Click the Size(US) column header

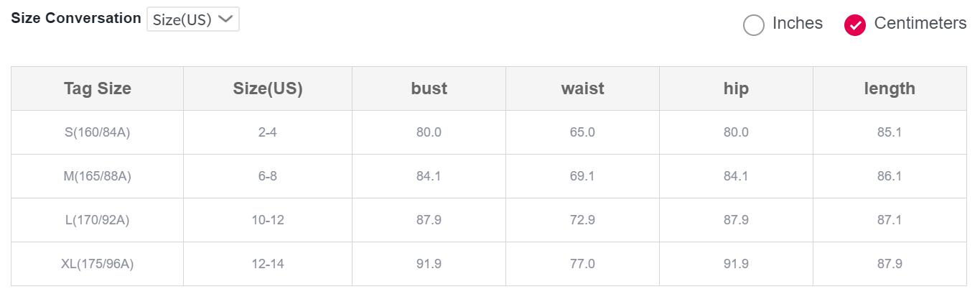(x=268, y=88)
